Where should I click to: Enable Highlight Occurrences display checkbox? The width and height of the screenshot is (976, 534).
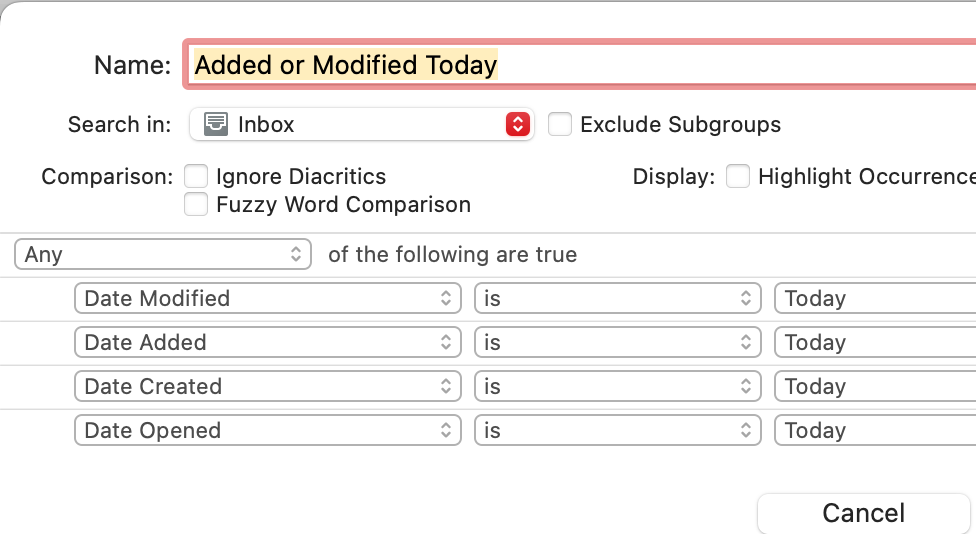point(738,177)
